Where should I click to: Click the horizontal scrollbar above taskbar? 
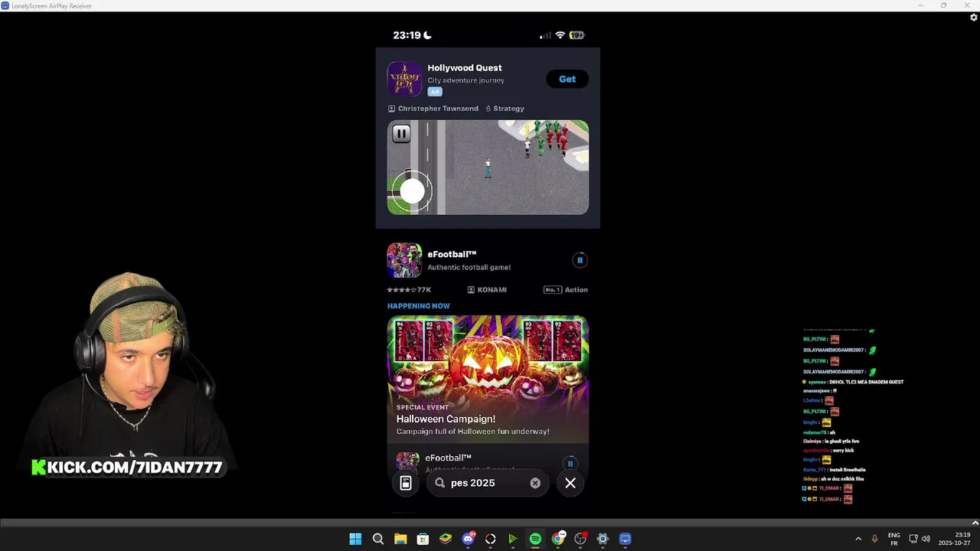[487, 523]
